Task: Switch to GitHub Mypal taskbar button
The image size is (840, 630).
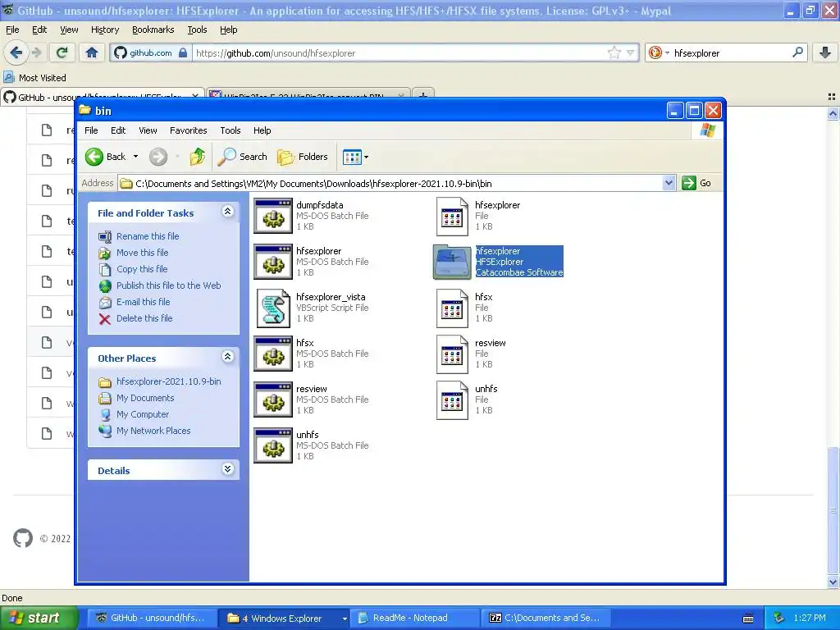Action: tap(151, 619)
